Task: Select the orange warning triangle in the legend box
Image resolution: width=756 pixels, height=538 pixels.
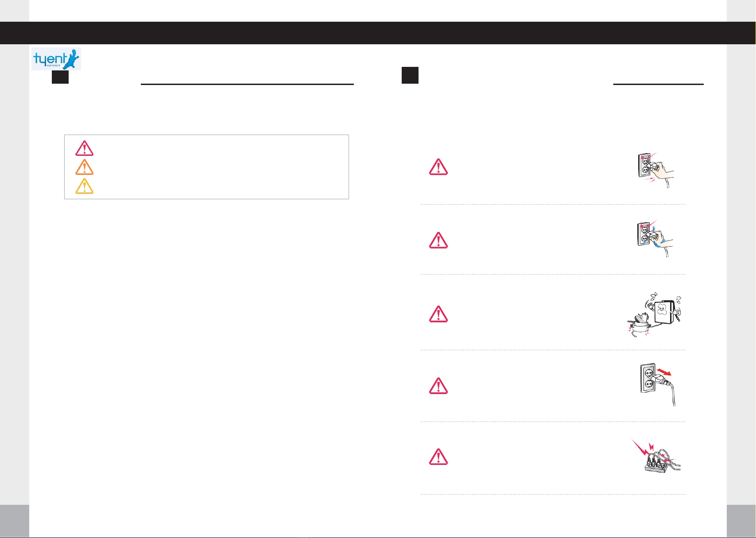Action: [84, 167]
